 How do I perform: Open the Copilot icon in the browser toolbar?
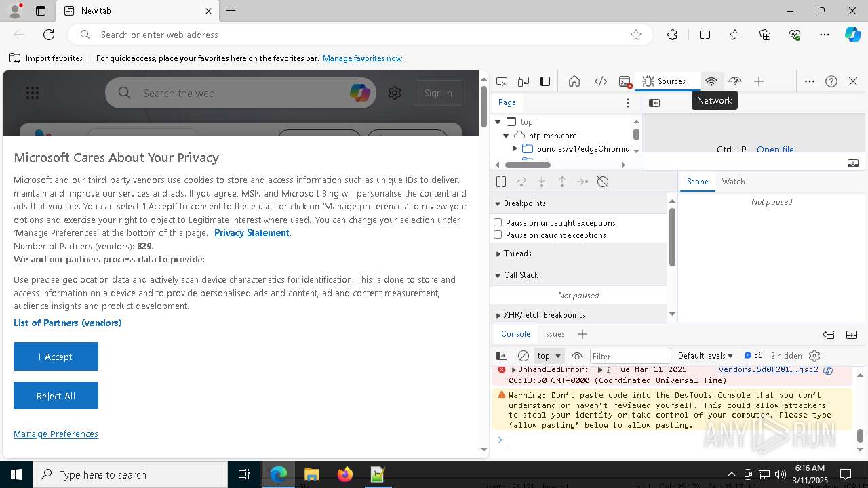click(852, 35)
